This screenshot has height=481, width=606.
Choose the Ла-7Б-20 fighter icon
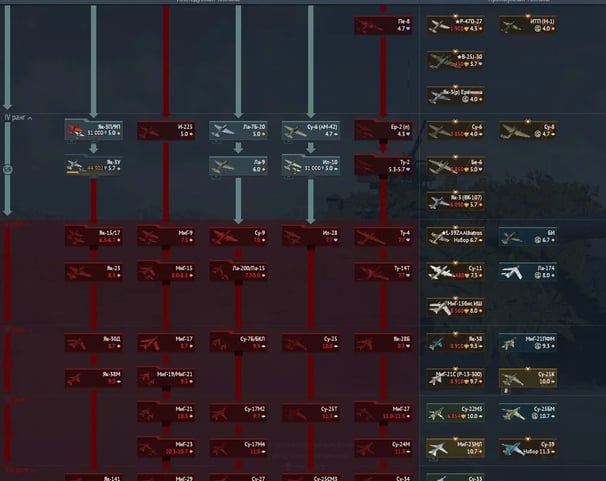[x=238, y=130]
